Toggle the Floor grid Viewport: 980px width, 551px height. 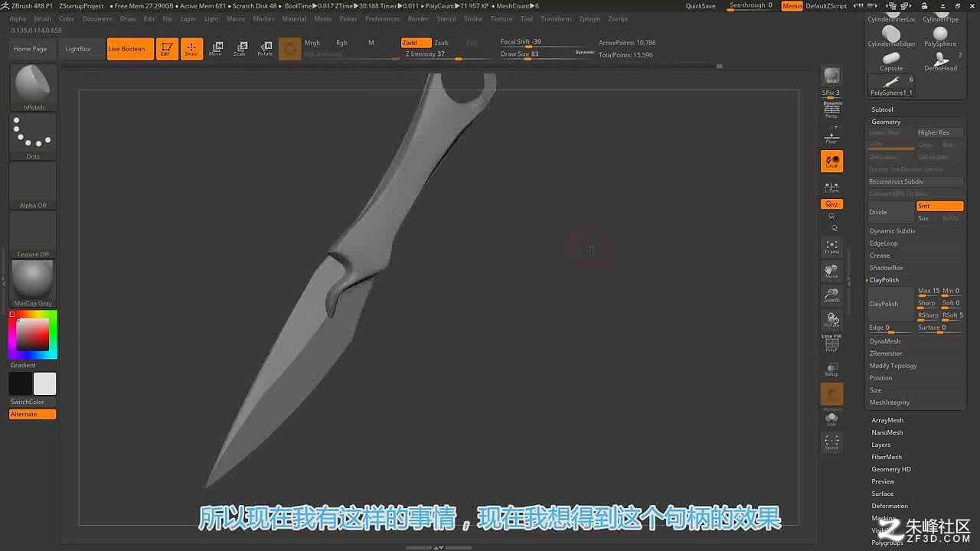pyautogui.click(x=831, y=136)
